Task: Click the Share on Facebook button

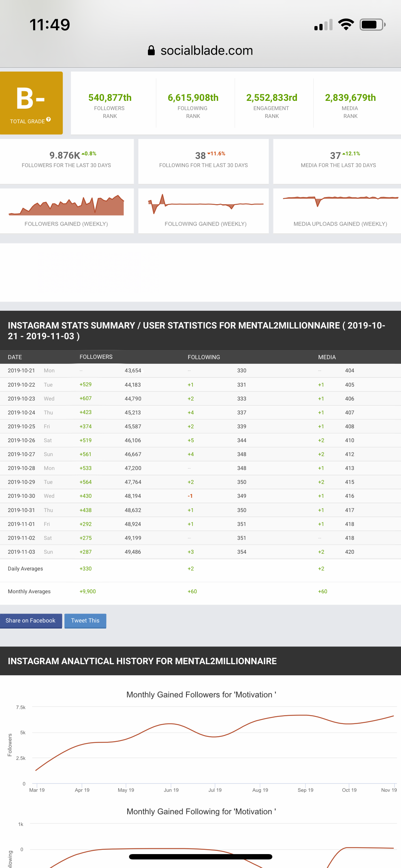Action: [31, 621]
